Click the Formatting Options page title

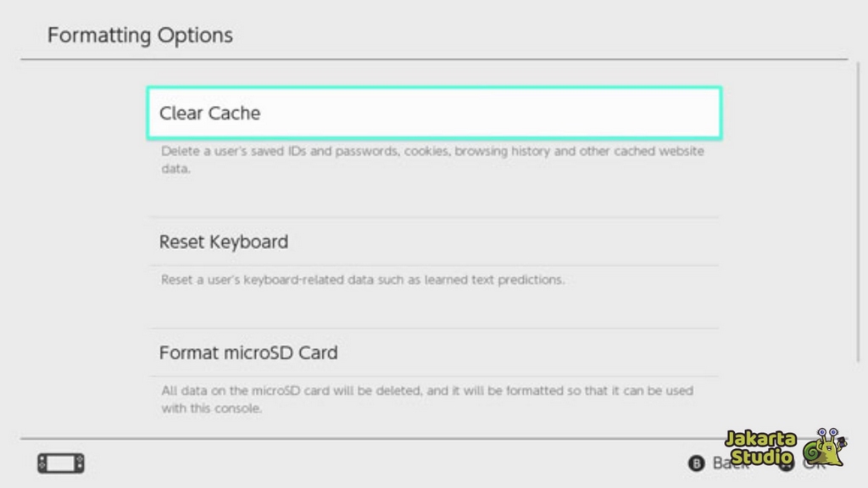140,36
